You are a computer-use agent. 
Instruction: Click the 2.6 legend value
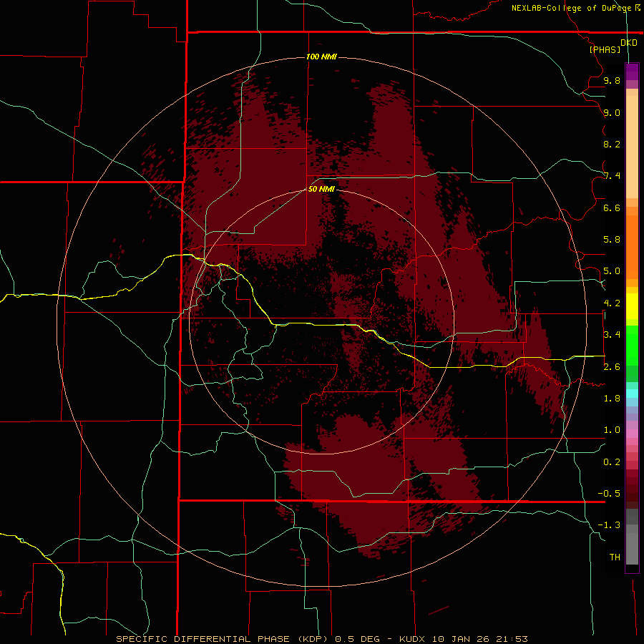point(612,367)
